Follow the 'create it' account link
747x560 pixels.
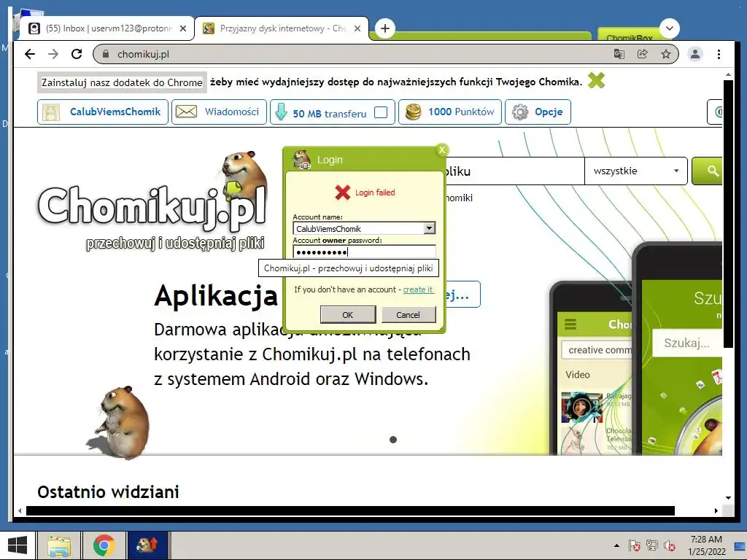pyautogui.click(x=418, y=289)
